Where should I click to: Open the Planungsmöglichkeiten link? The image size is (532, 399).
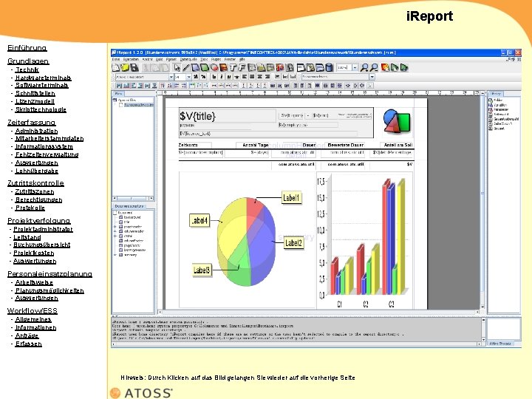pos(50,290)
